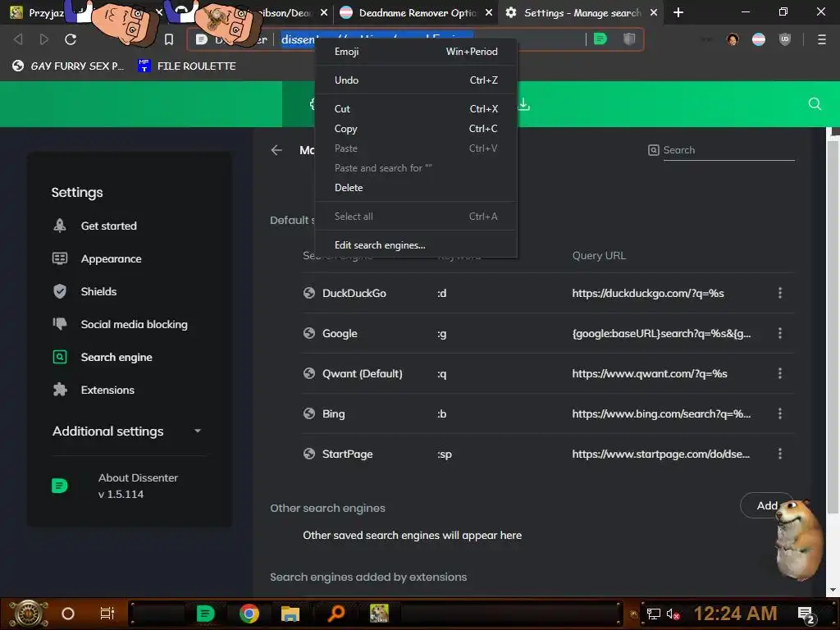Choose Edit search engines in context menu
The height and width of the screenshot is (630, 840).
(x=416, y=244)
